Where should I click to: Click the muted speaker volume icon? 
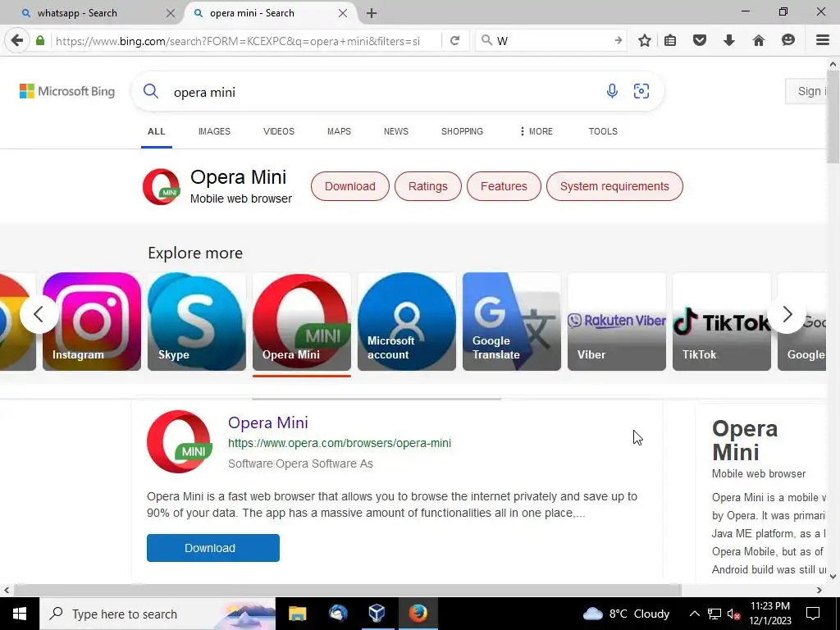[734, 614]
